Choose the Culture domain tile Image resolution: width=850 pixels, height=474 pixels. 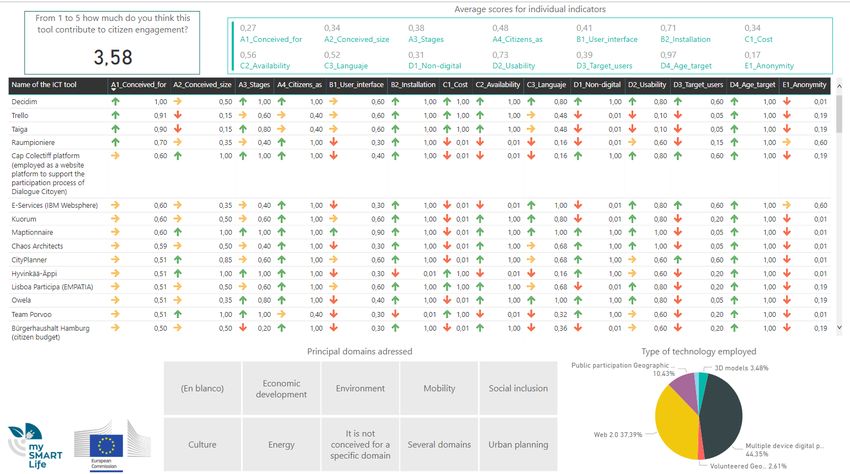[x=202, y=444]
